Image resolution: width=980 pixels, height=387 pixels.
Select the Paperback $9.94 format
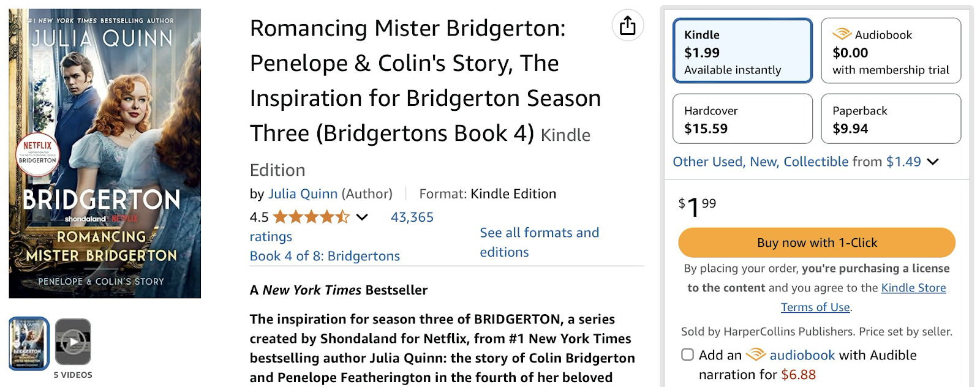click(x=891, y=119)
